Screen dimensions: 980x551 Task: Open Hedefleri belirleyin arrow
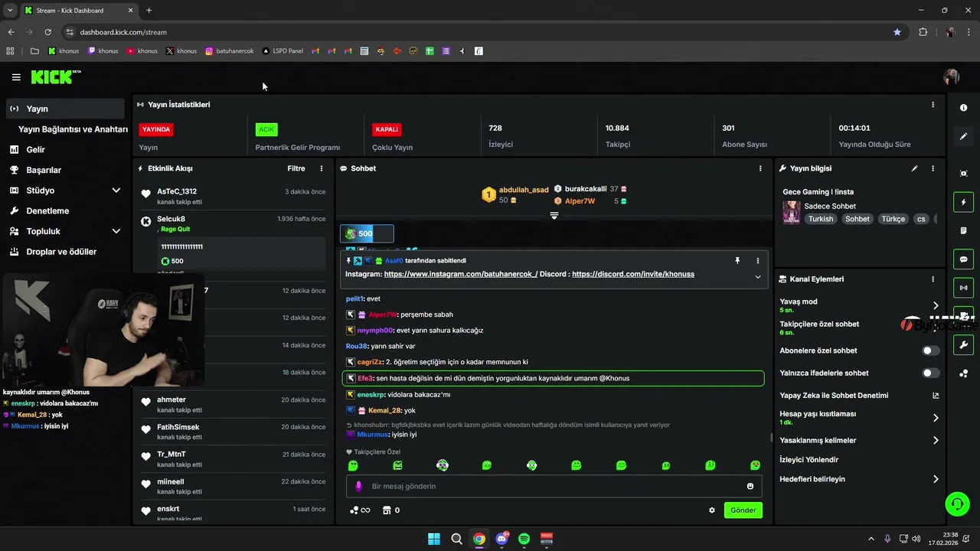pyautogui.click(x=936, y=479)
